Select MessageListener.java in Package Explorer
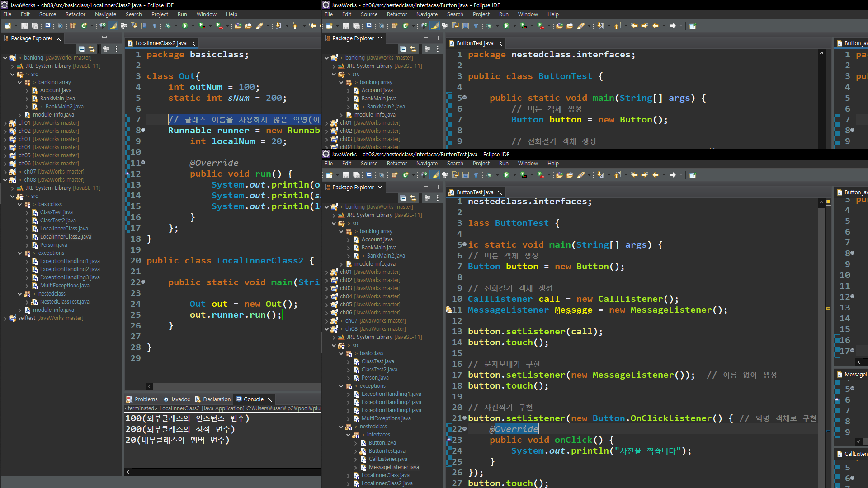This screenshot has width=868, height=488. pyautogui.click(x=393, y=467)
